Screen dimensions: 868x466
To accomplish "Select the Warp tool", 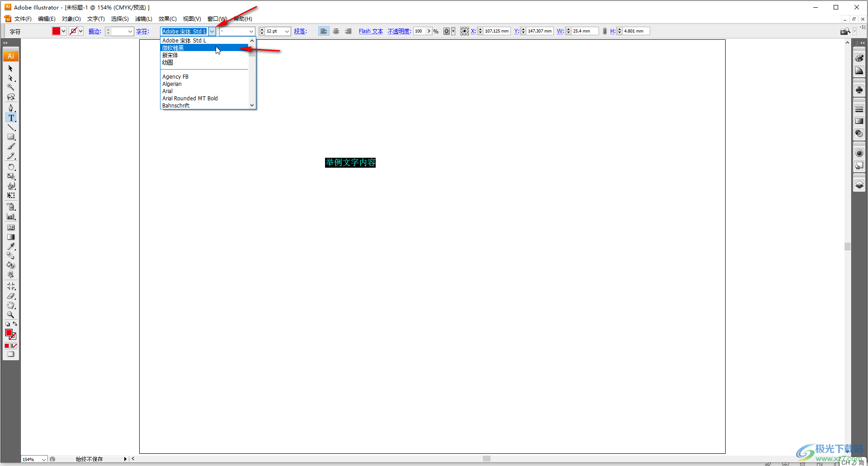I will (11, 186).
